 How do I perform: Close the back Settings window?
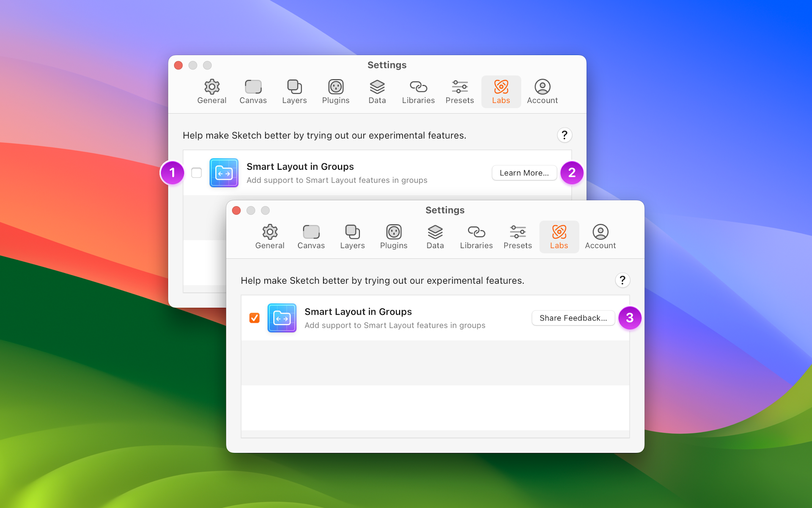(178, 65)
